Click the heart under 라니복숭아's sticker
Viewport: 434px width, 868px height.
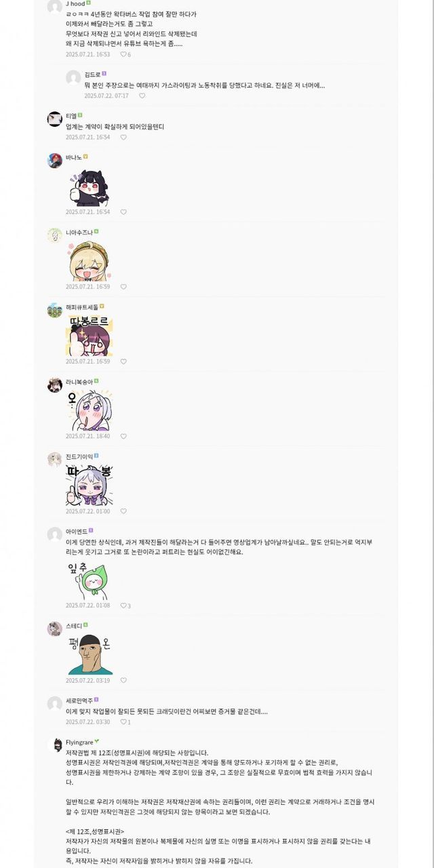(123, 436)
